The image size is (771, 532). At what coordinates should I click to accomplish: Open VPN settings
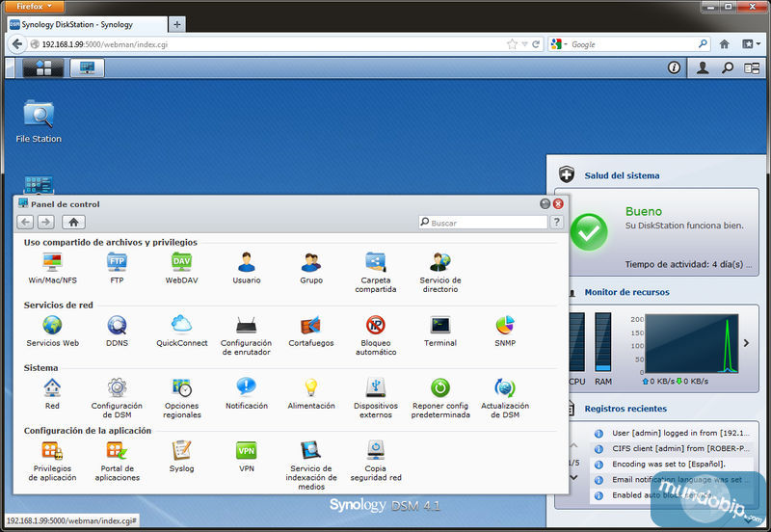coord(247,456)
